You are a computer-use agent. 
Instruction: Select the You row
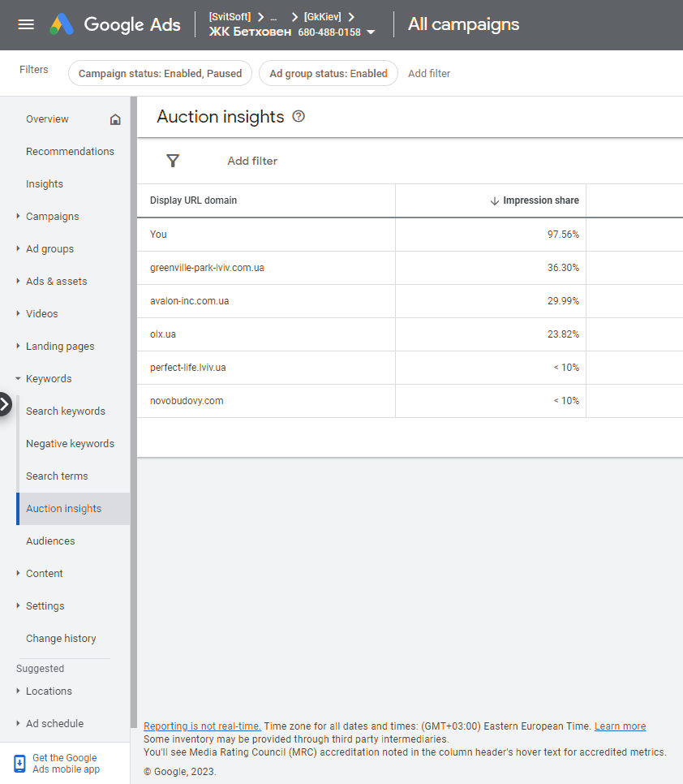pos(410,235)
